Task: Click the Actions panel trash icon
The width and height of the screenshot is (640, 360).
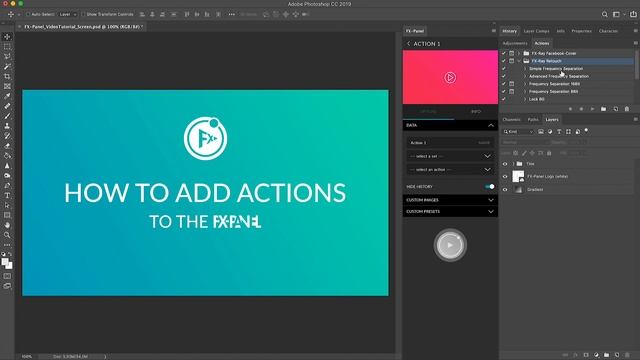Action: (627, 109)
